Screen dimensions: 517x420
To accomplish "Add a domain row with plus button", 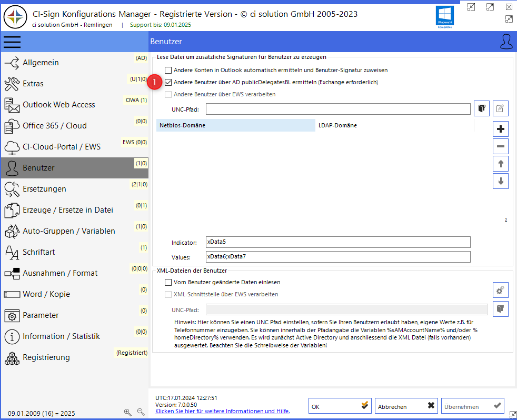I will (x=501, y=129).
